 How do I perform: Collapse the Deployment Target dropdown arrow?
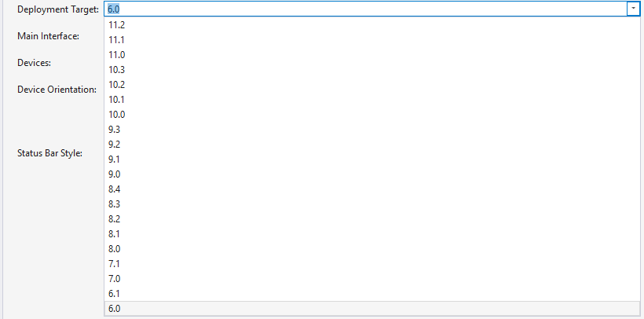632,9
